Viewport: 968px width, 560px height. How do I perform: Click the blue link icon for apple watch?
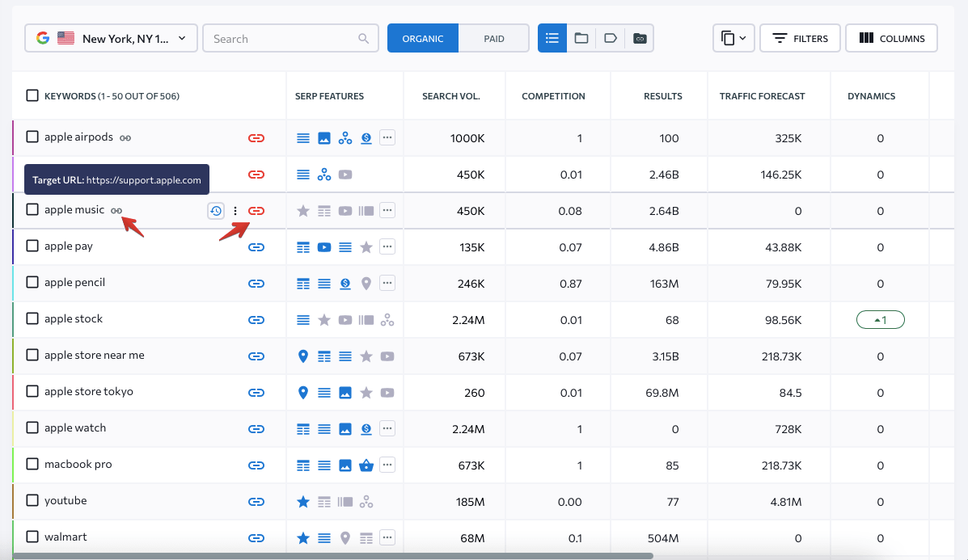256,429
